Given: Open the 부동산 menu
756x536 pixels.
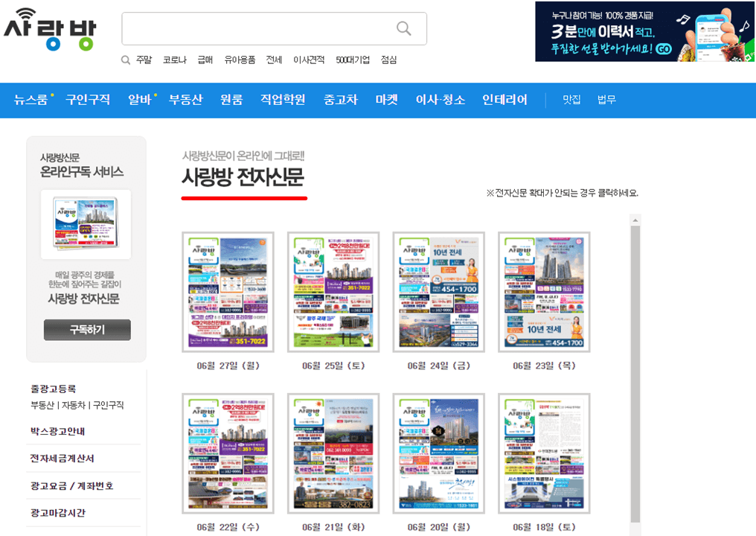Looking at the screenshot, I should (x=186, y=100).
